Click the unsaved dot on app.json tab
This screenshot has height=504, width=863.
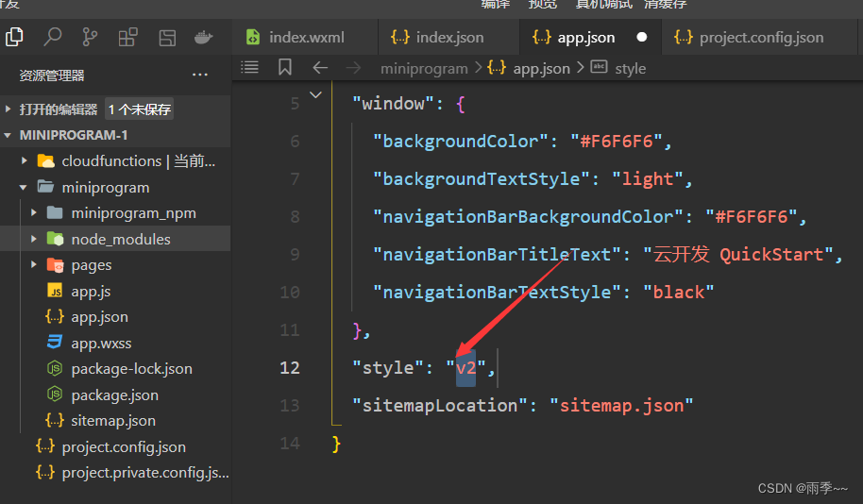(x=642, y=38)
